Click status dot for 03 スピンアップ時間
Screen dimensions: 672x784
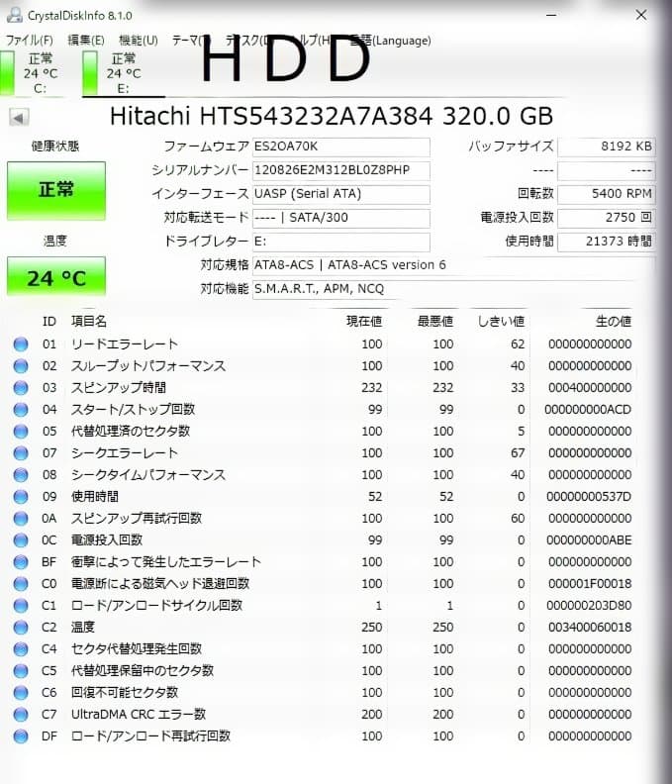[21, 388]
